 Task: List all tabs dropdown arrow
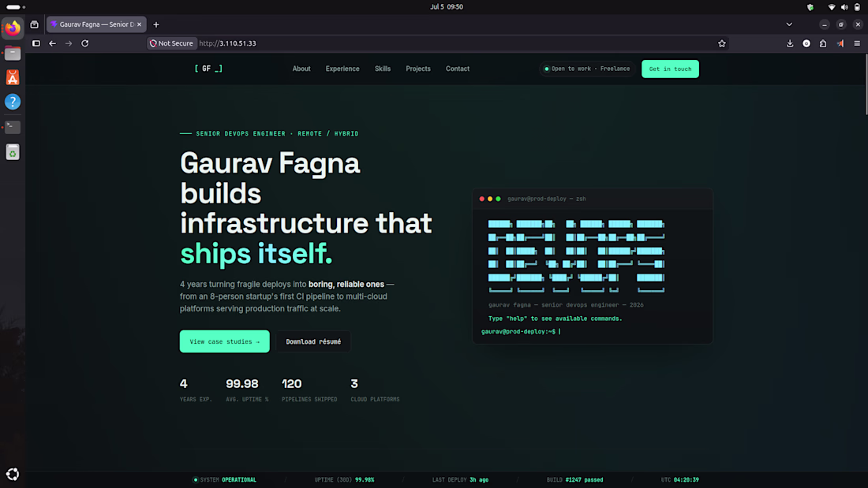[789, 24]
